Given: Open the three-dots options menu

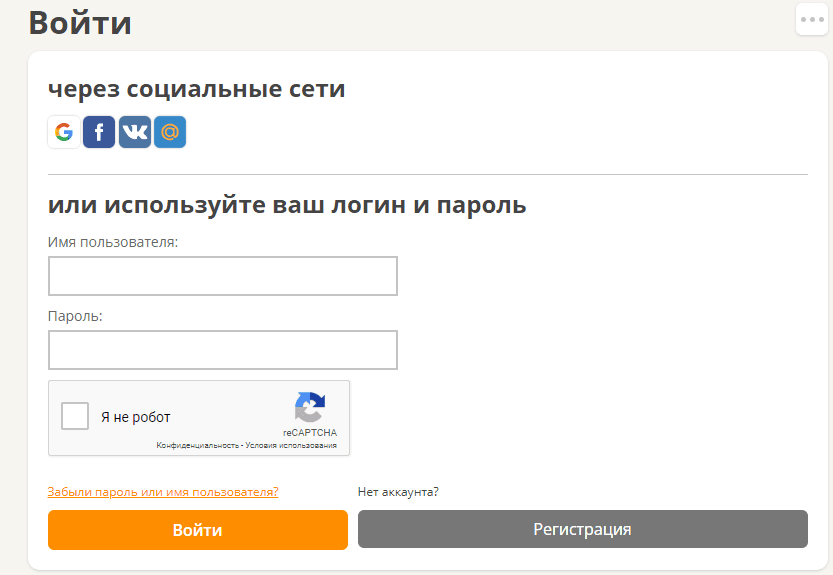Looking at the screenshot, I should pos(812,19).
